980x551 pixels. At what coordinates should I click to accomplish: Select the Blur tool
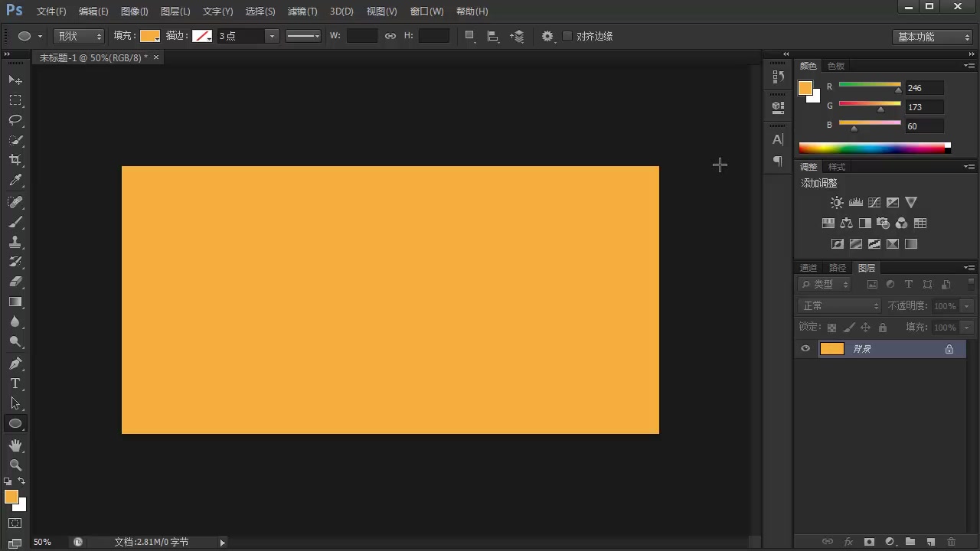coord(15,321)
